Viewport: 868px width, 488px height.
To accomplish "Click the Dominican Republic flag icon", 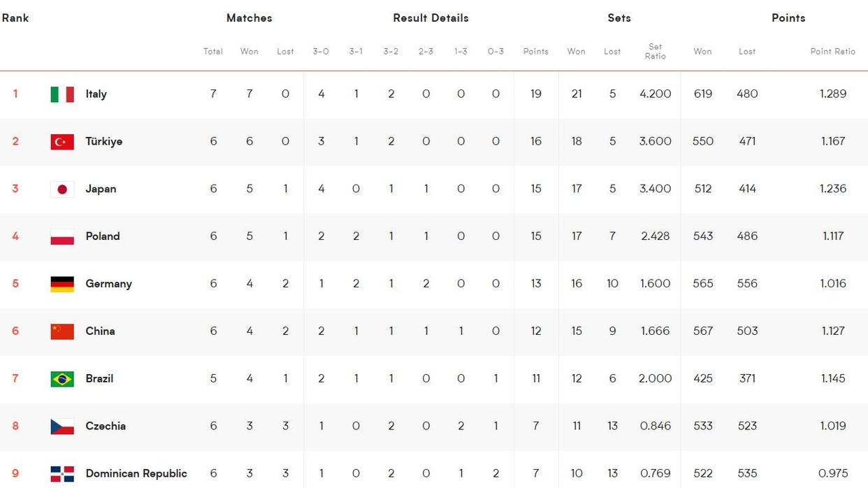I will [x=62, y=474].
